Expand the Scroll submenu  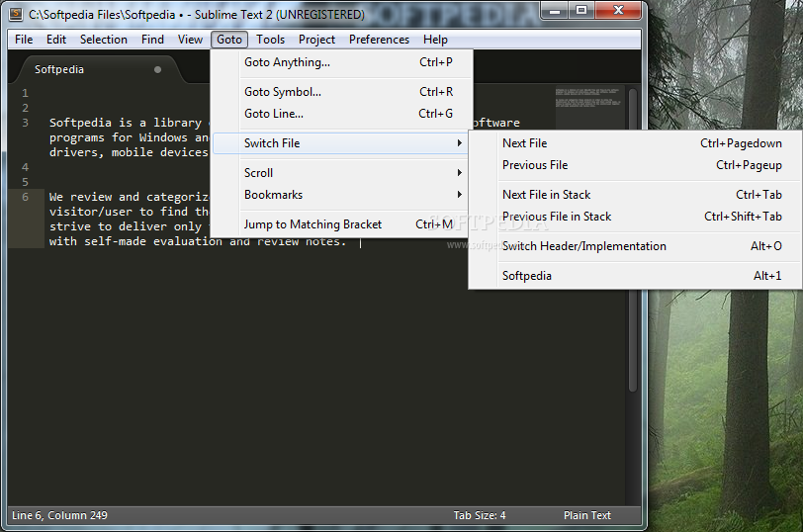click(x=341, y=173)
